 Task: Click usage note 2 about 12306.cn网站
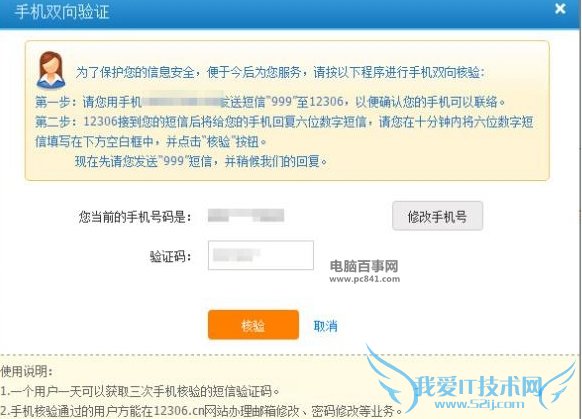tap(202, 411)
